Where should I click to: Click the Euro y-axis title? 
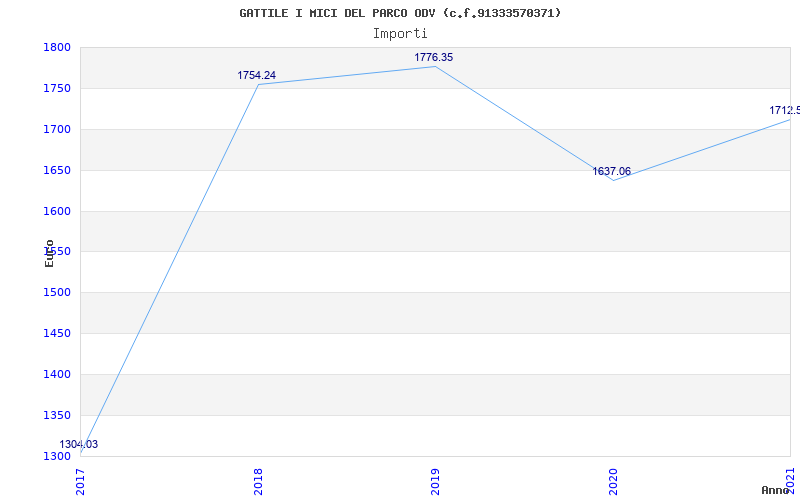coord(49,253)
